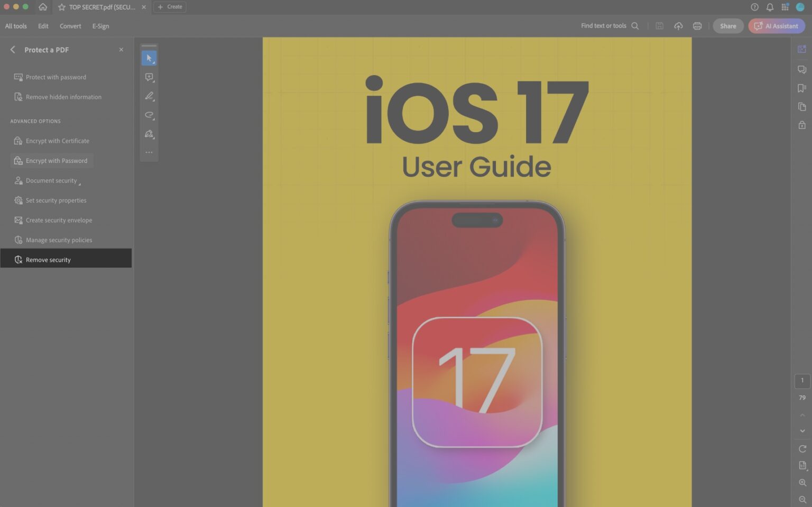Image resolution: width=812 pixels, height=507 pixels.
Task: Click the page number input field
Action: [x=801, y=380]
